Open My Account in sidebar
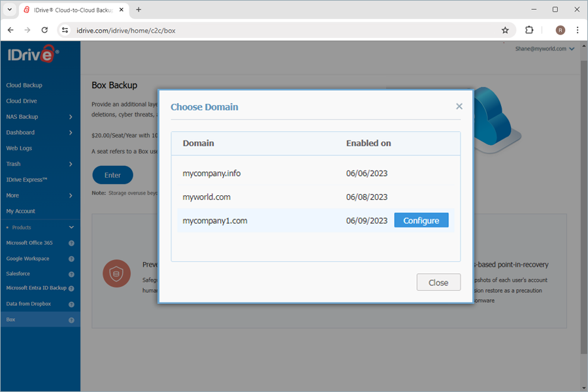This screenshot has height=392, width=588. coord(20,211)
